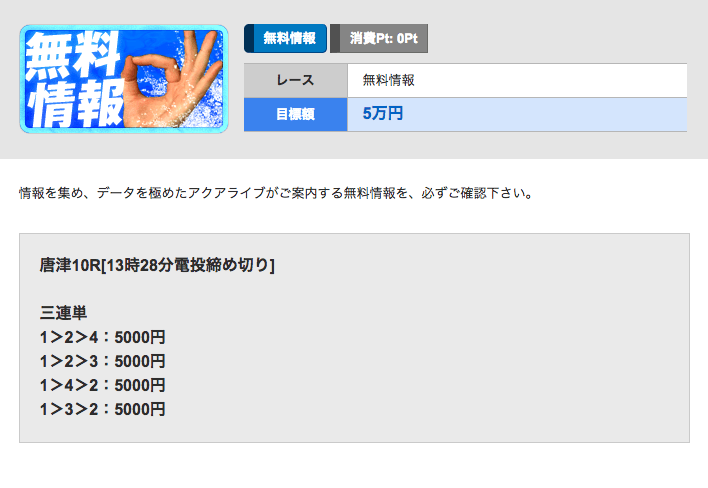Click the large 無料 text in banner
The width and height of the screenshot is (708, 488).
[72, 54]
